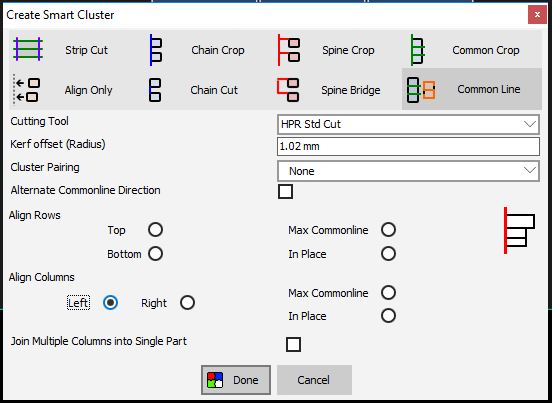This screenshot has height=403, width=552.
Task: Select the Common Crop icon
Action: click(x=418, y=50)
